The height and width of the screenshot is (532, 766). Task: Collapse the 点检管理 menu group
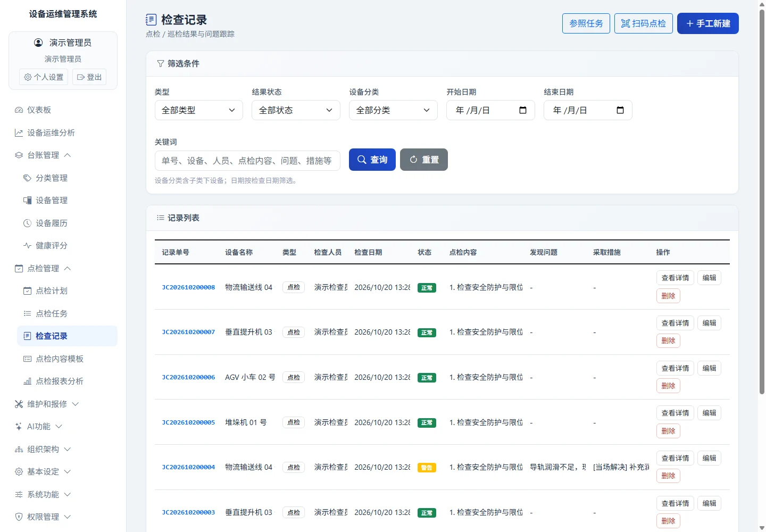coord(63,268)
